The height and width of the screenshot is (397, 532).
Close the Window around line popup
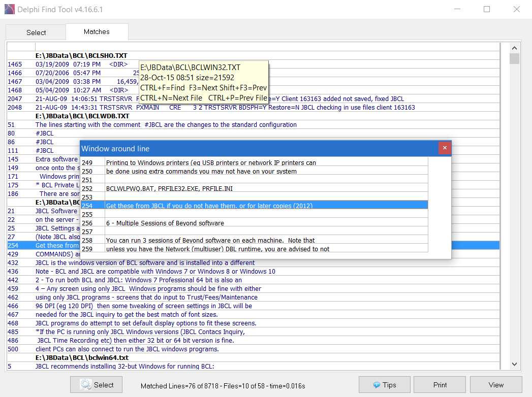445,148
